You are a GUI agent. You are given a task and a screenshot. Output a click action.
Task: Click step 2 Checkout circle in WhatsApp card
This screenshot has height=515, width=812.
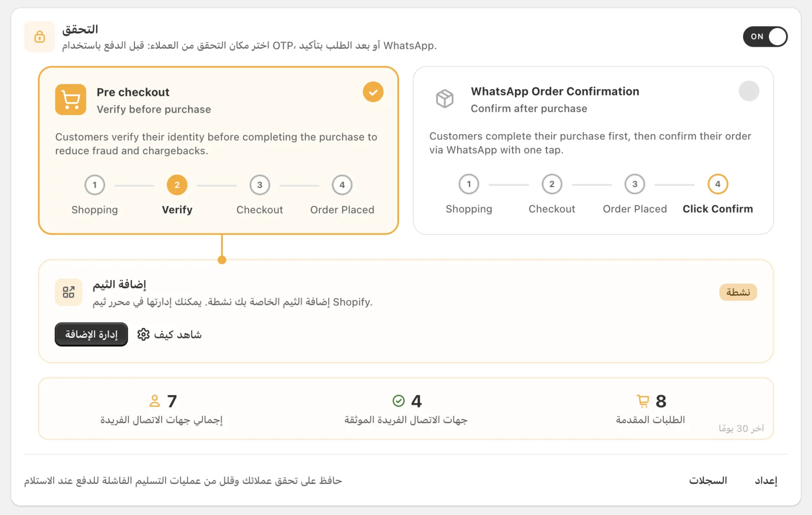[x=552, y=184]
